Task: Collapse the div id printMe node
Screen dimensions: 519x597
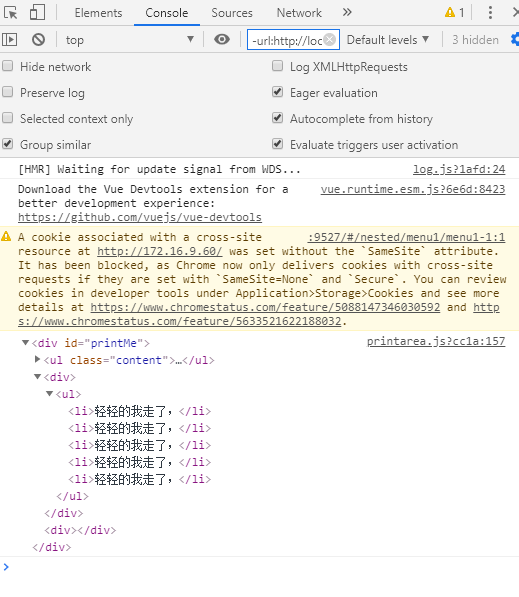Action: 26,343
